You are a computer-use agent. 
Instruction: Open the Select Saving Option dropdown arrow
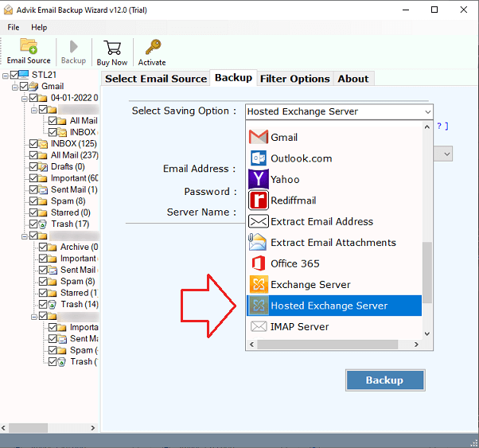pos(428,112)
